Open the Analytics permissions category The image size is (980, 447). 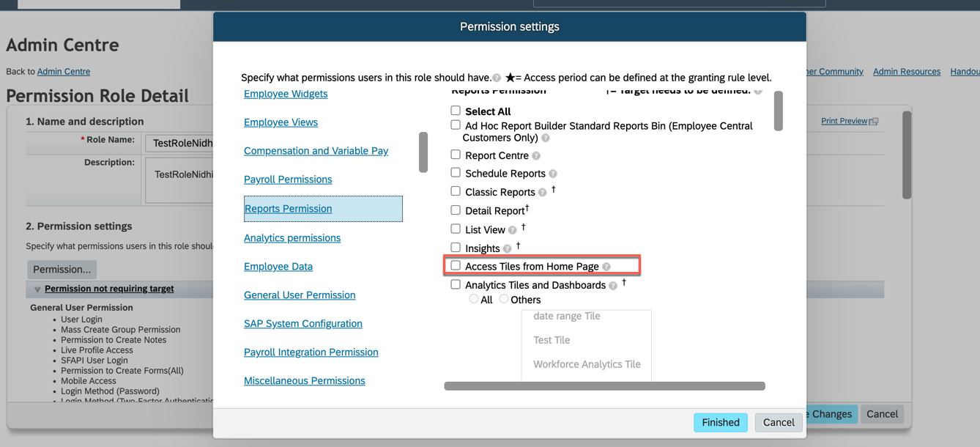(292, 237)
